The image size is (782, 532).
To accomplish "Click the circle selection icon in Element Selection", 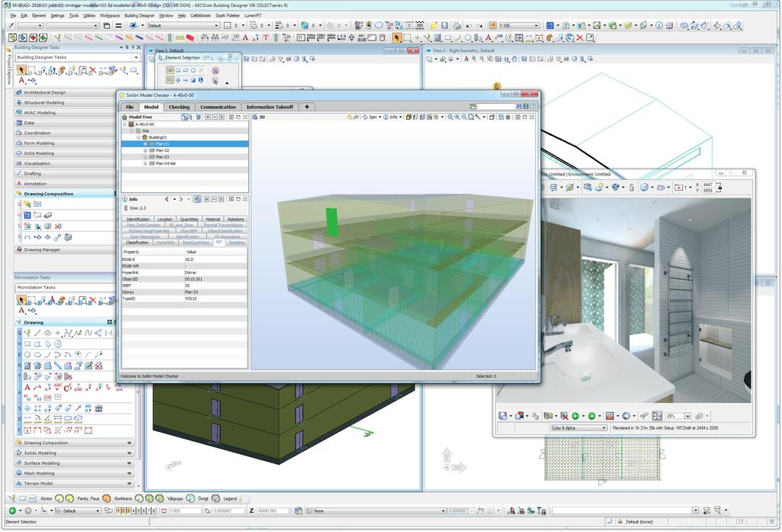I will tap(193, 71).
